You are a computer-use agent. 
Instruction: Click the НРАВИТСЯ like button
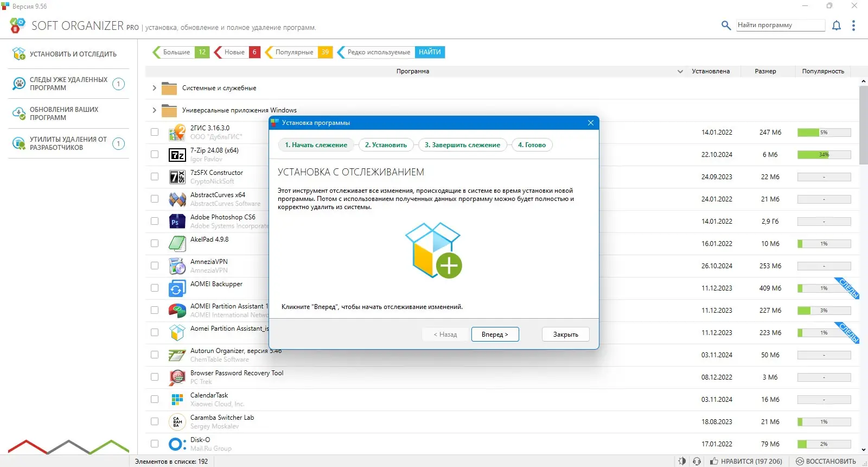point(746,461)
